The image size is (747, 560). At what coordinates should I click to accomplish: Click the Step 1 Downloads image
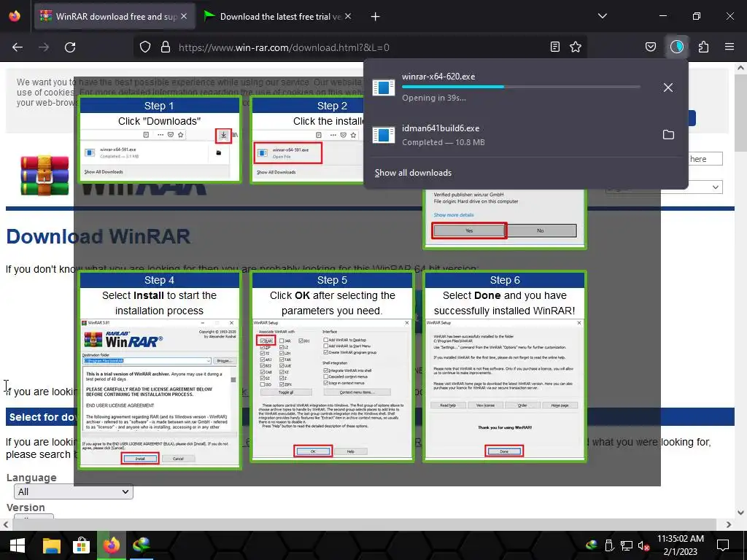click(160, 139)
